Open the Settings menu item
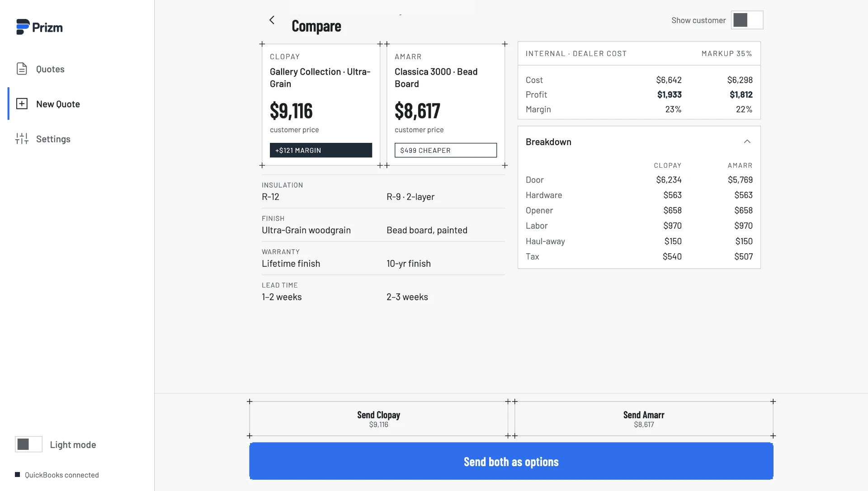 pyautogui.click(x=53, y=139)
